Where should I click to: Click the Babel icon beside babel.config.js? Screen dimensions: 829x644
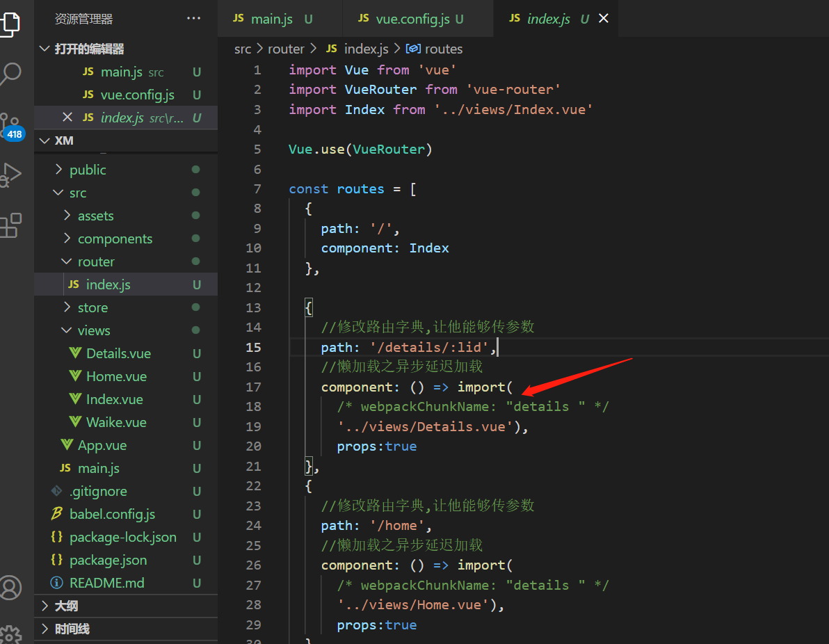(57, 513)
